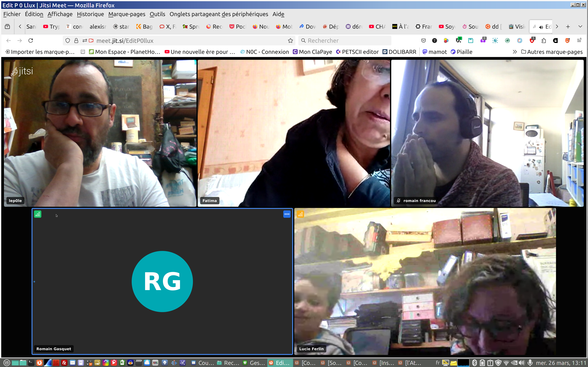Click Lucie Ferlin's connection quality indicator

pos(300,214)
